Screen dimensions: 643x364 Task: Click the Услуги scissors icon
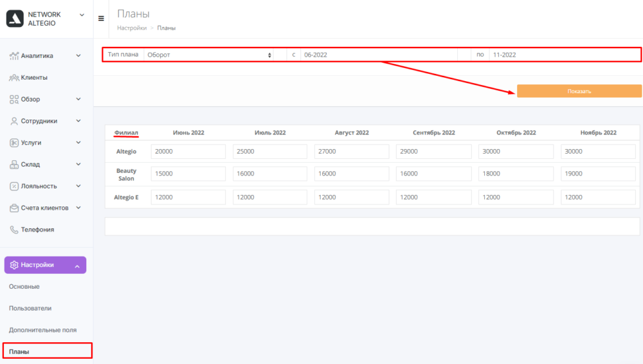(14, 143)
